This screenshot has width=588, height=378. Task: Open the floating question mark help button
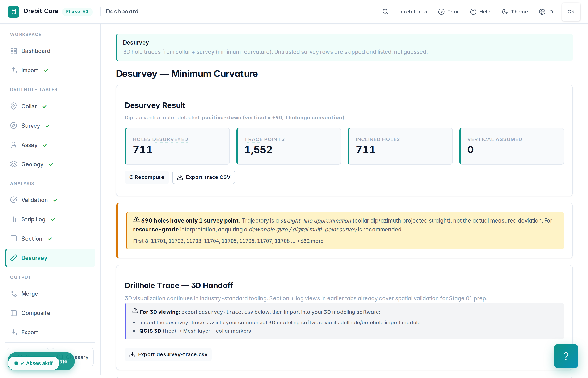coord(566,356)
